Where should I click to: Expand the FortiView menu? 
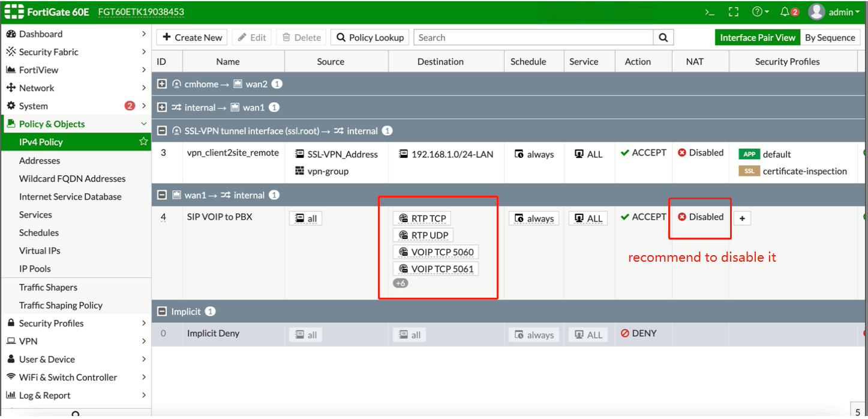(76, 70)
